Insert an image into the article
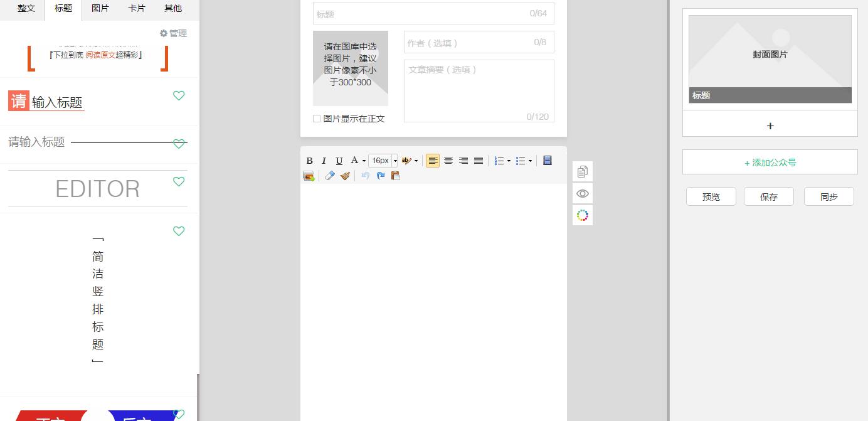The width and height of the screenshot is (868, 421). 309,176
